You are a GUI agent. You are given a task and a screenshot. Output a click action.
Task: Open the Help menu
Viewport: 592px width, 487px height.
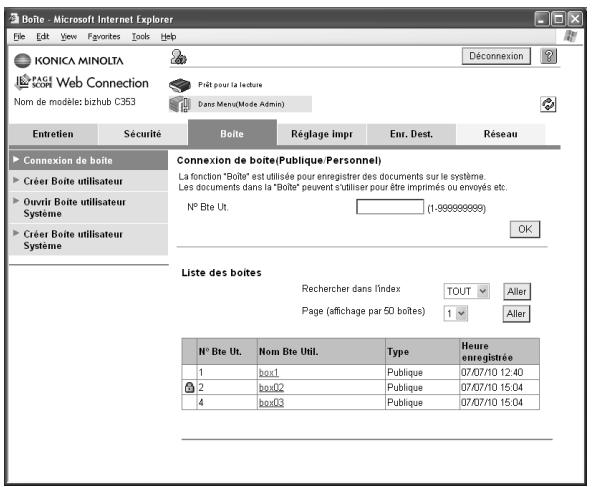click(x=168, y=37)
